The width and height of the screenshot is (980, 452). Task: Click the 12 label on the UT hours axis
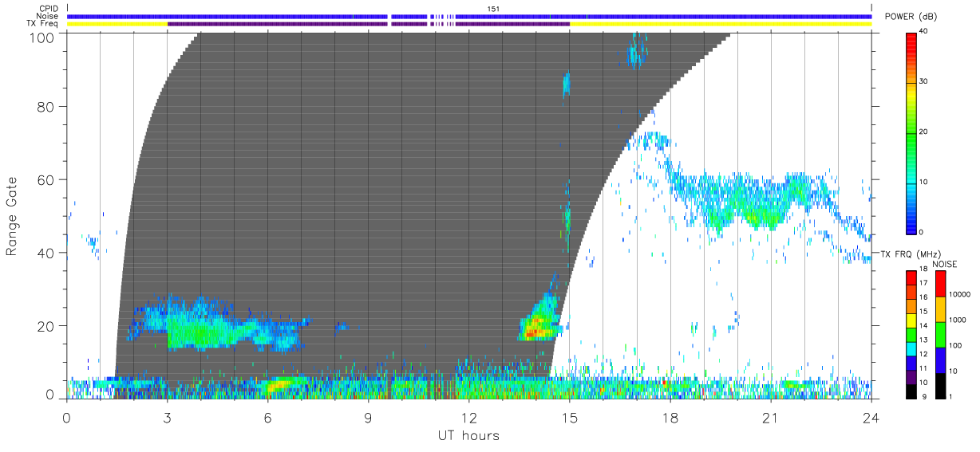468,418
